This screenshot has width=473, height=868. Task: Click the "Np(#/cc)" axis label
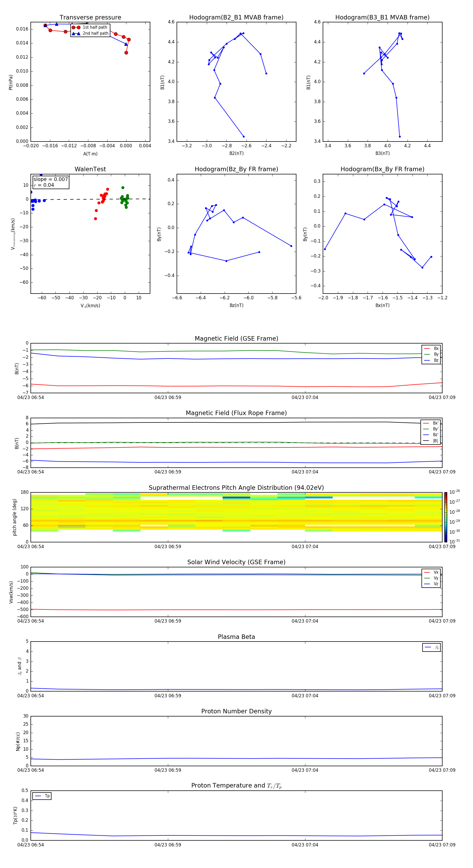point(18,741)
